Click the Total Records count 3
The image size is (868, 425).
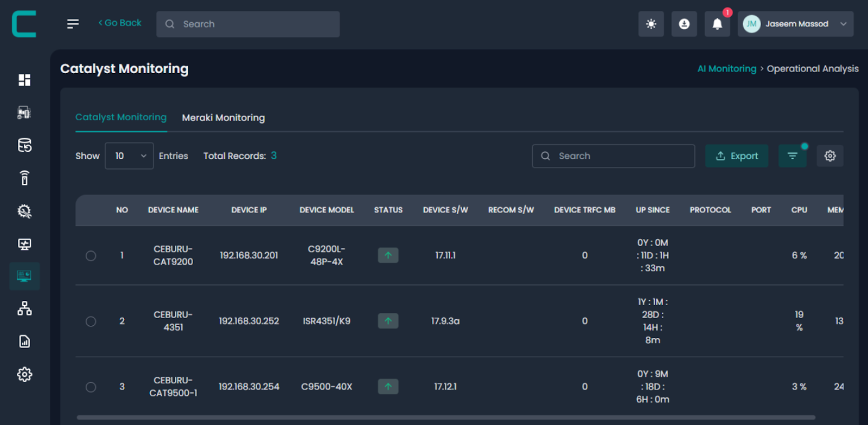pos(273,156)
